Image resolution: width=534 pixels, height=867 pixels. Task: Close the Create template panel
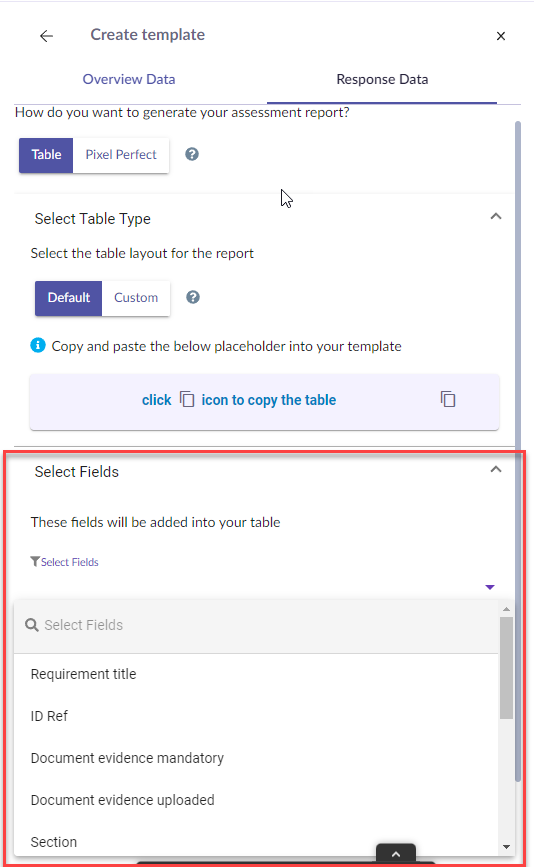[501, 36]
